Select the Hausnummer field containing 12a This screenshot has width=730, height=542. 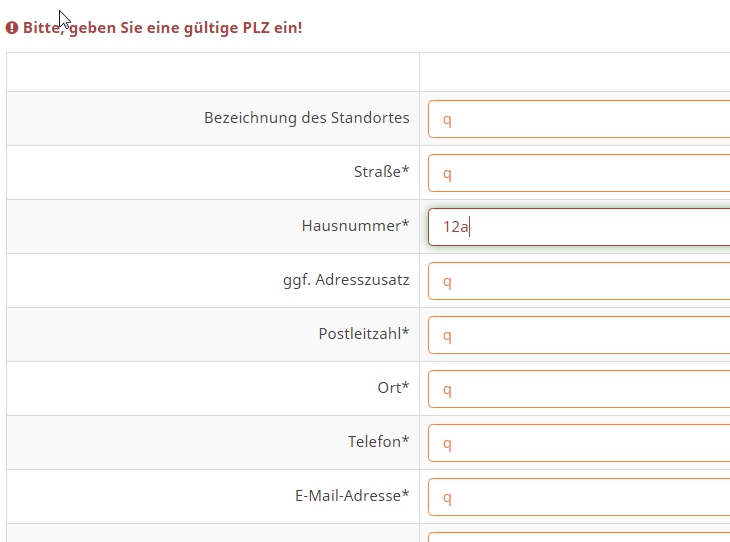[x=579, y=227]
